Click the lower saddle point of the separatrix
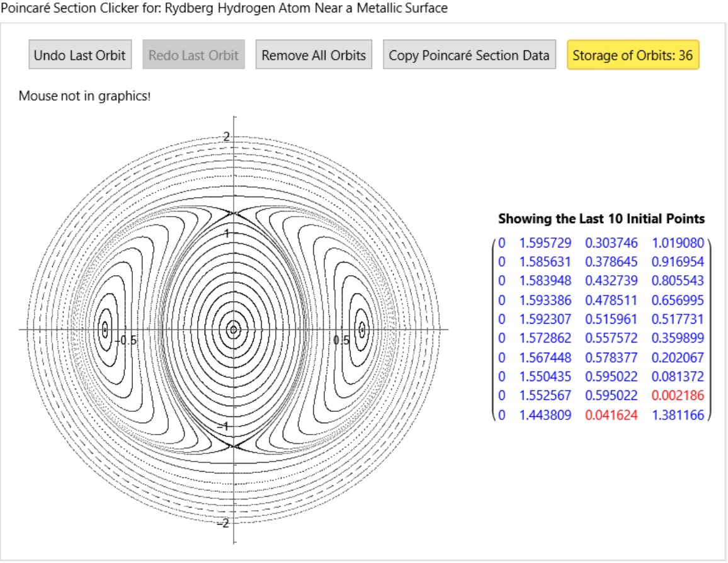728x563 pixels. [234, 445]
